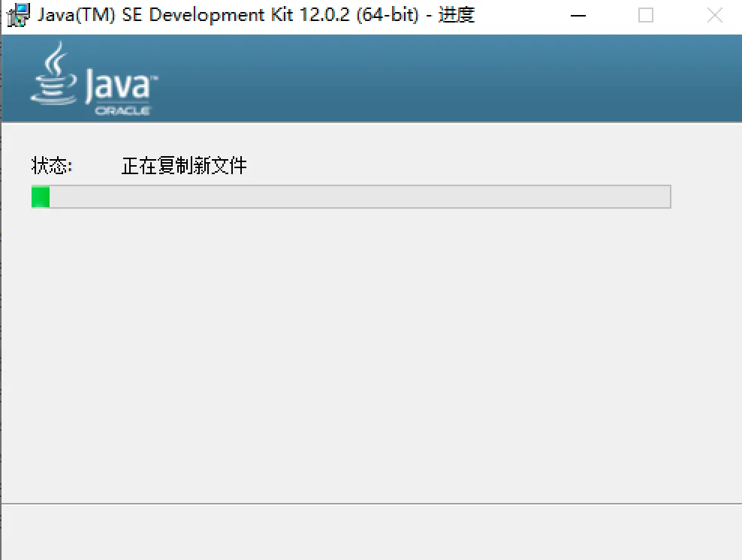Viewport: 742px width, 560px height.
Task: Select the status text 正在复制新文件
Action: point(184,166)
